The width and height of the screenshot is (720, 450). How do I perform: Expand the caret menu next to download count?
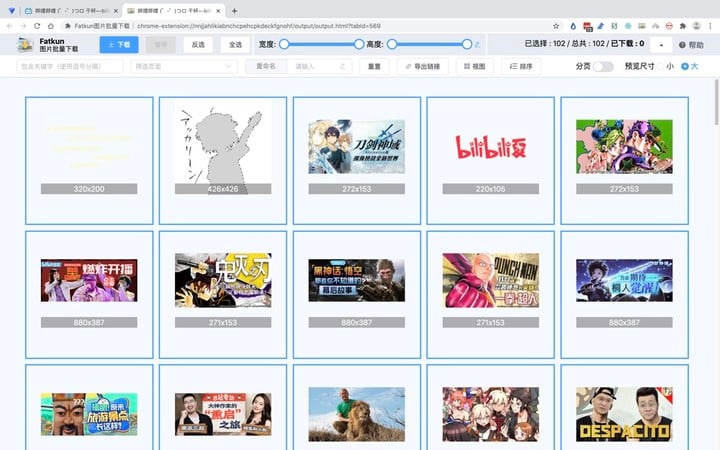[x=661, y=45]
